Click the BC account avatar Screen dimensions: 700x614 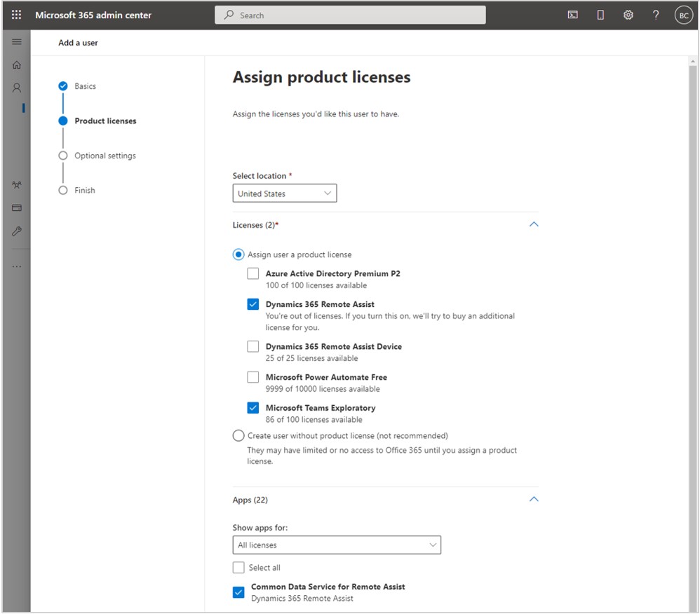tap(683, 14)
